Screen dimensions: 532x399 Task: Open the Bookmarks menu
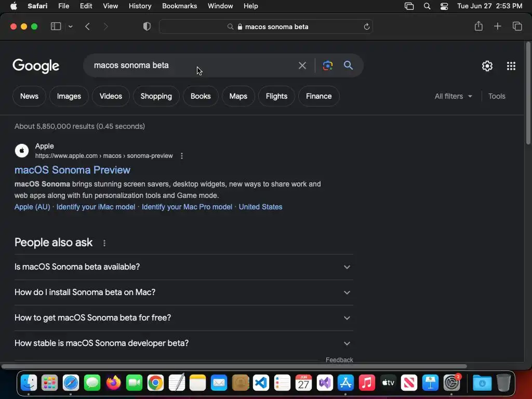(x=179, y=6)
